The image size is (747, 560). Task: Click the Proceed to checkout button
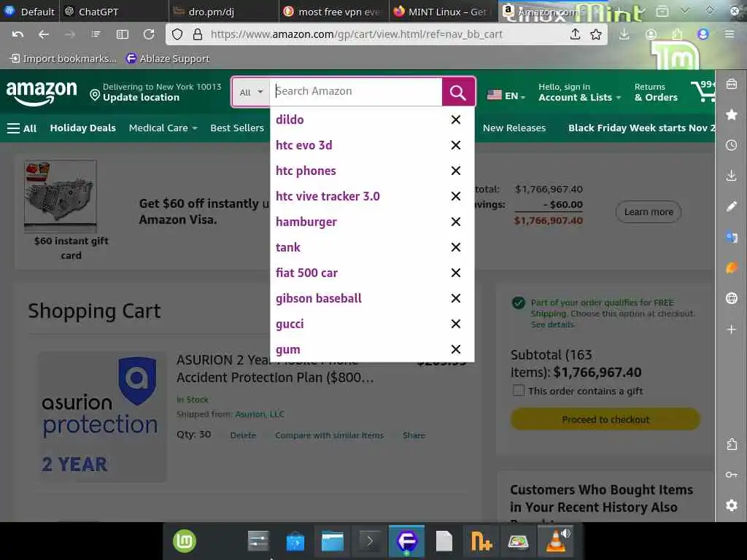(x=605, y=419)
